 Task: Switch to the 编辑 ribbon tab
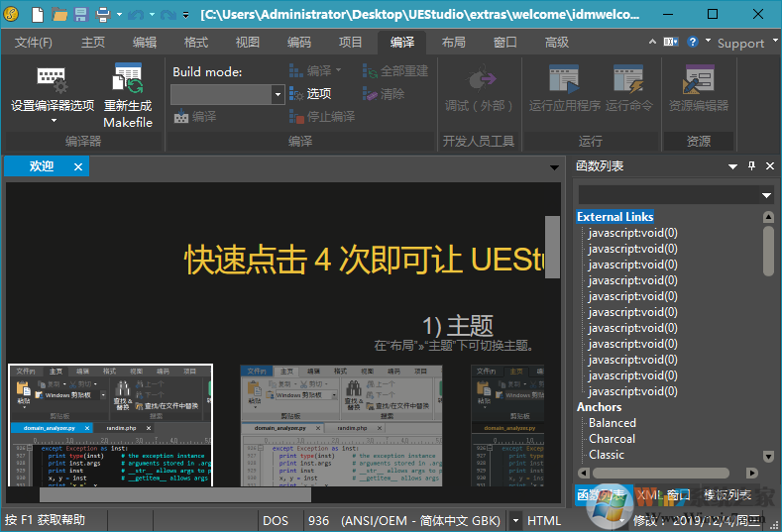[145, 43]
